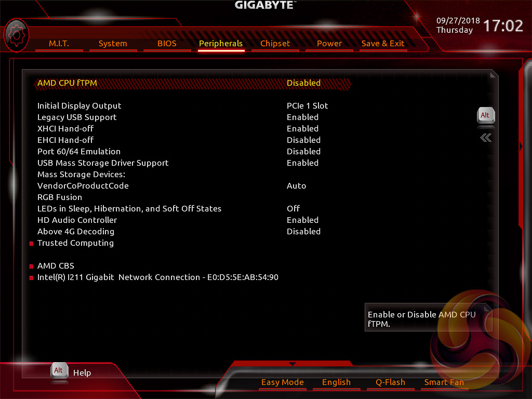Select the VendorCoProductCode label

click(83, 186)
